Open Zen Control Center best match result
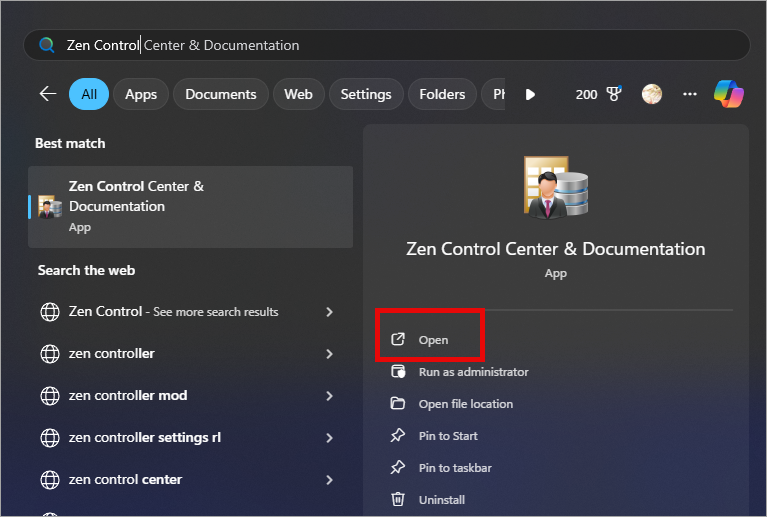767x517 pixels. [x=191, y=206]
